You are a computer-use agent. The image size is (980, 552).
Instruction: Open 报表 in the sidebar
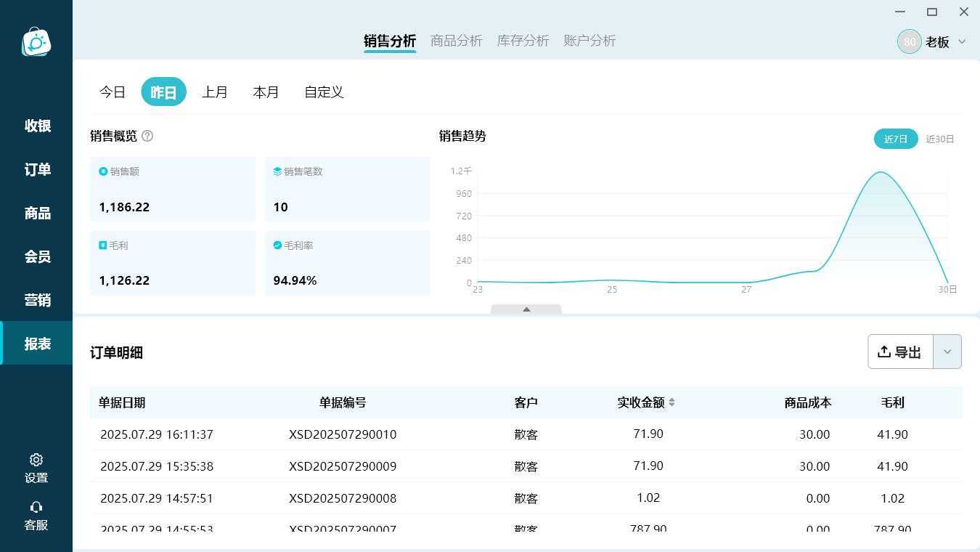38,344
